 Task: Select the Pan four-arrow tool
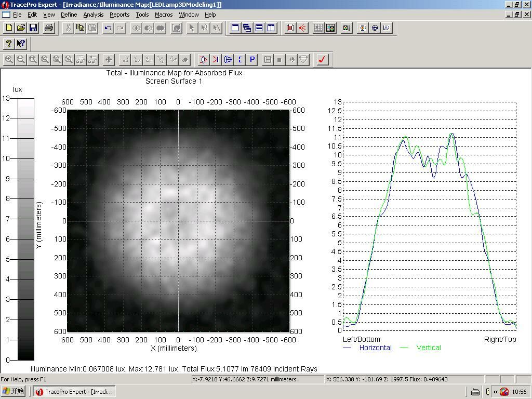[109, 60]
